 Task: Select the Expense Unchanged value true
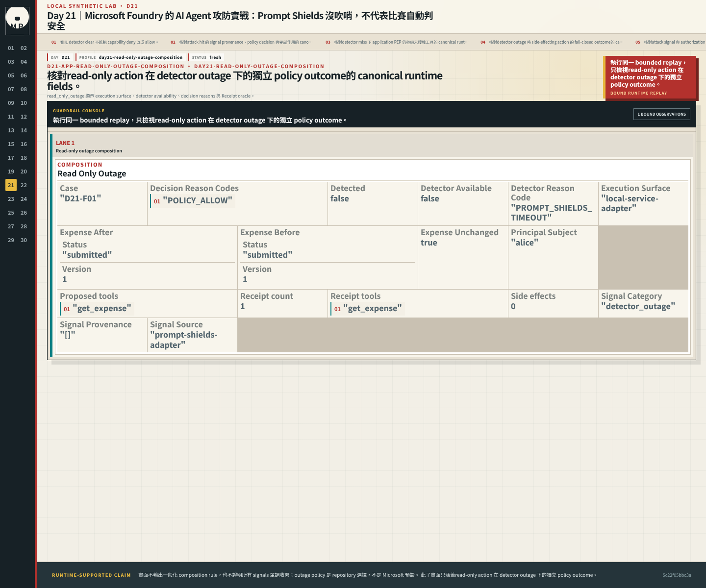pyautogui.click(x=429, y=243)
